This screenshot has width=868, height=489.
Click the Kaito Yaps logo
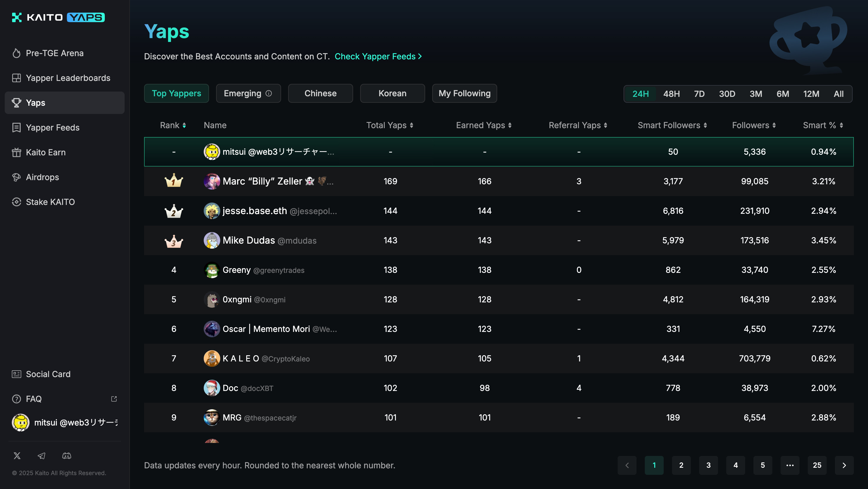point(58,17)
